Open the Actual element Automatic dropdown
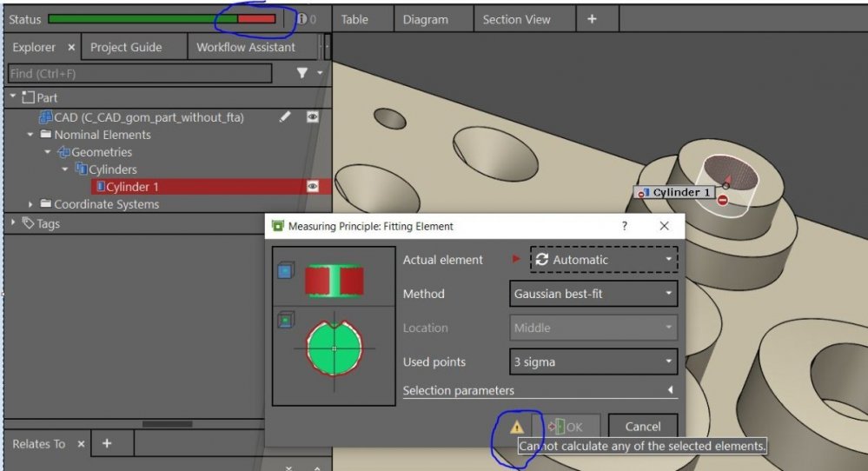 [x=604, y=260]
